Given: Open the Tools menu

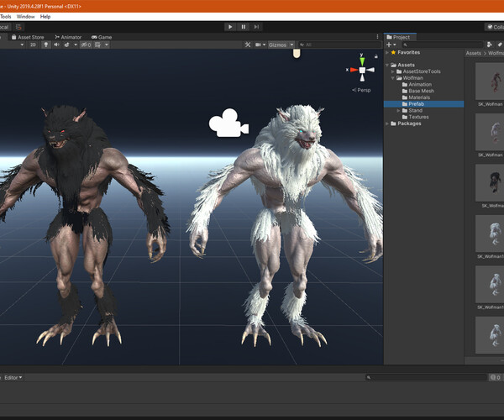Looking at the screenshot, I should tap(6, 17).
